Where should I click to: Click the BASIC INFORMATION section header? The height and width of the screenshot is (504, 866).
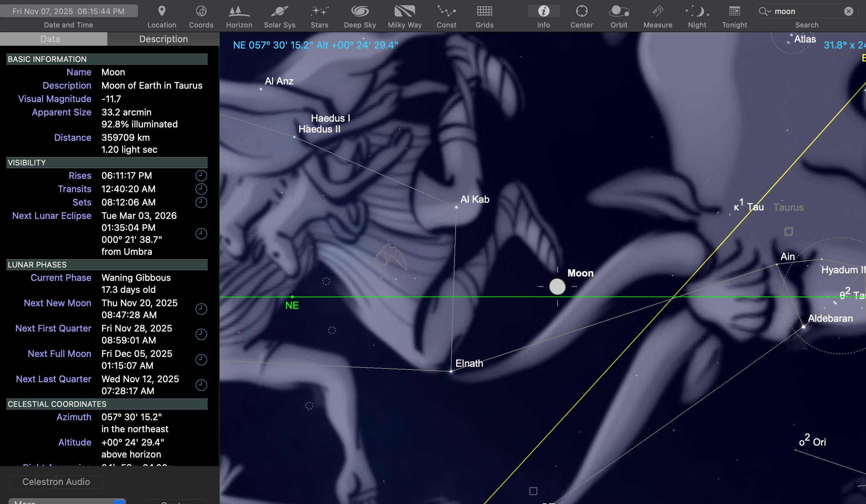(107, 59)
